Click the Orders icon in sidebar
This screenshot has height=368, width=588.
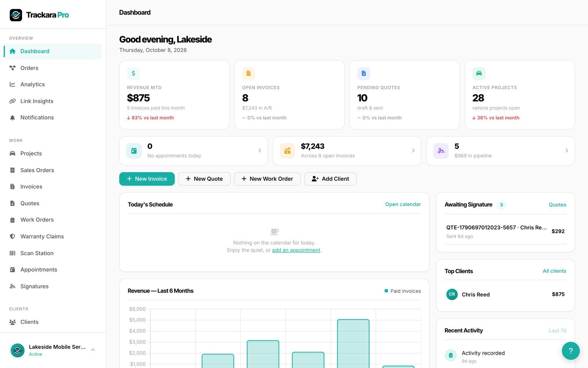(x=12, y=68)
